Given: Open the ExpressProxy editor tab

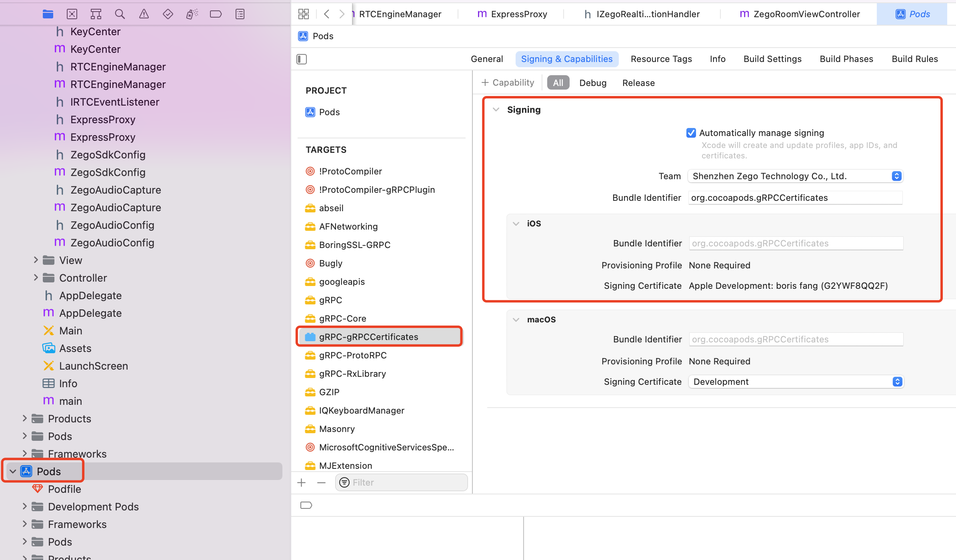Looking at the screenshot, I should (x=512, y=14).
